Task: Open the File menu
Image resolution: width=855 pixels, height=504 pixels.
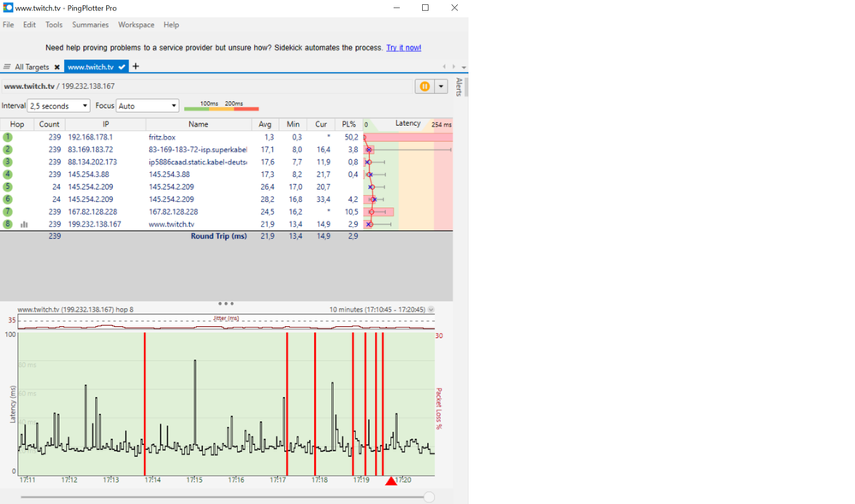Action: click(9, 25)
